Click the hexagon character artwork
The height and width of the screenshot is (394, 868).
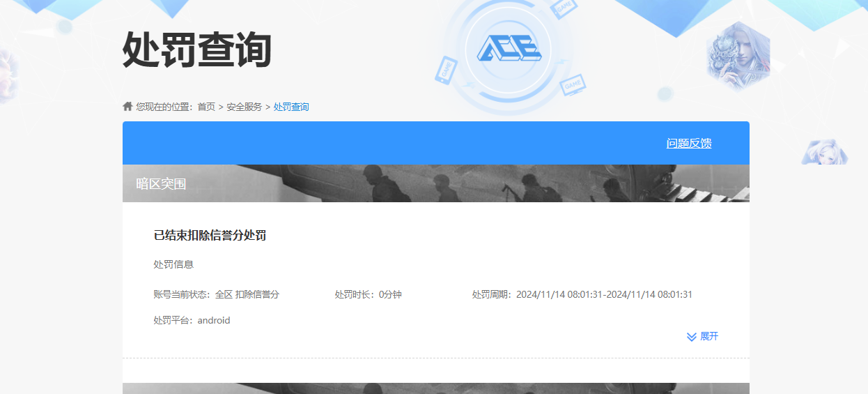(738, 55)
